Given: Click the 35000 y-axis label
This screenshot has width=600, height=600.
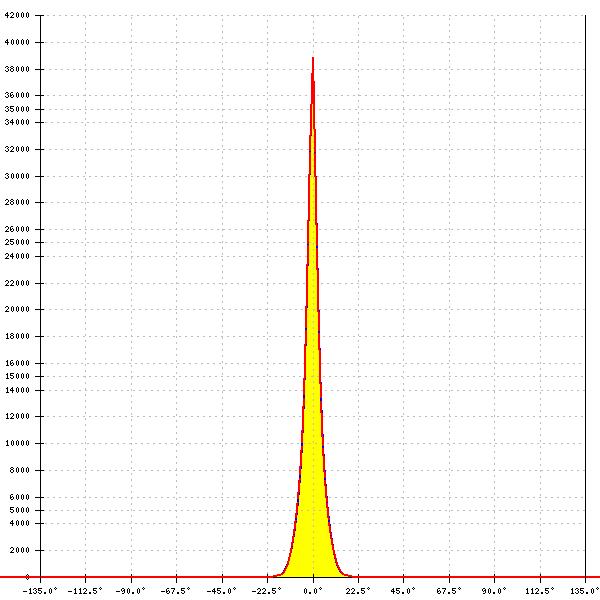Looking at the screenshot, I should [x=17, y=109].
